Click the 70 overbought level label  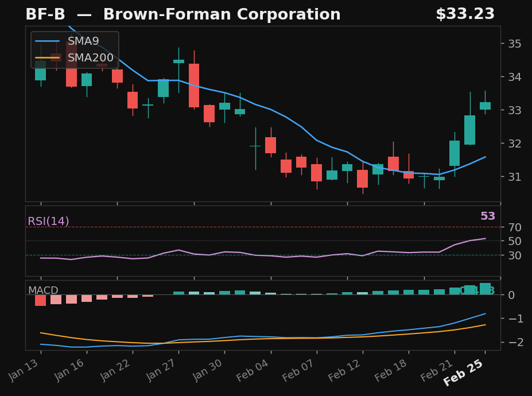[515, 227]
